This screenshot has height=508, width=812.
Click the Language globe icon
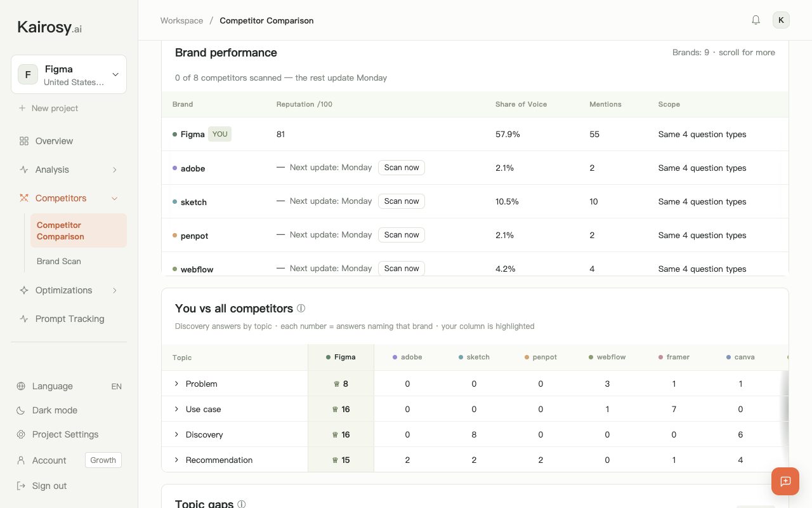click(21, 386)
